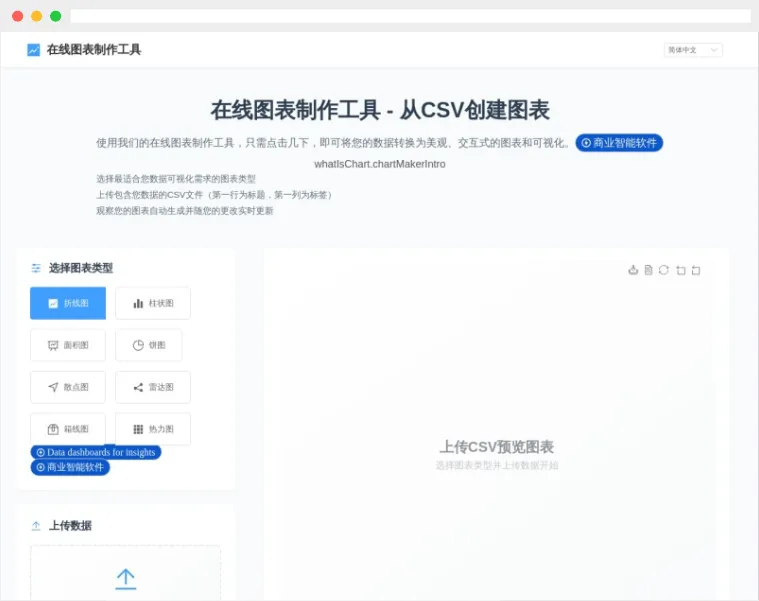Click the chart maker logo icon
This screenshot has width=759, height=601.
33,50
